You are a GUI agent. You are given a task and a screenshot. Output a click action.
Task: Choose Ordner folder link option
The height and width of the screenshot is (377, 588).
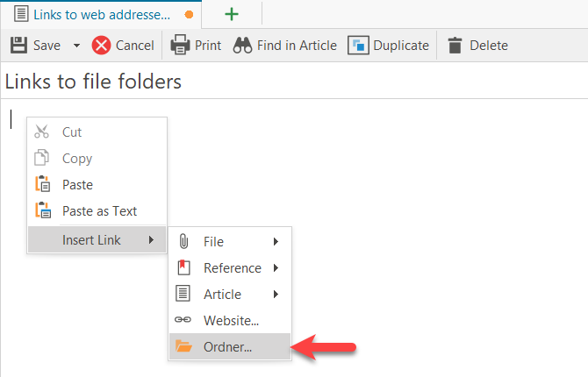(x=227, y=347)
